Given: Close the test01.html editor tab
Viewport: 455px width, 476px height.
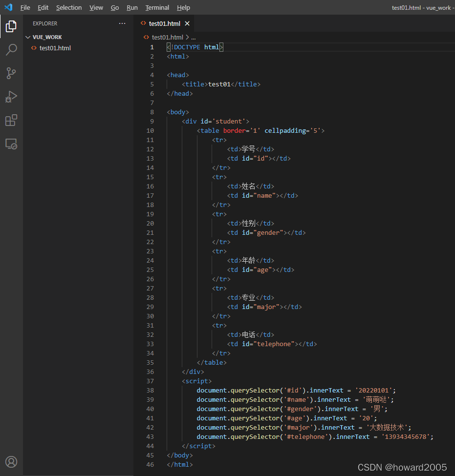Looking at the screenshot, I should pyautogui.click(x=187, y=23).
